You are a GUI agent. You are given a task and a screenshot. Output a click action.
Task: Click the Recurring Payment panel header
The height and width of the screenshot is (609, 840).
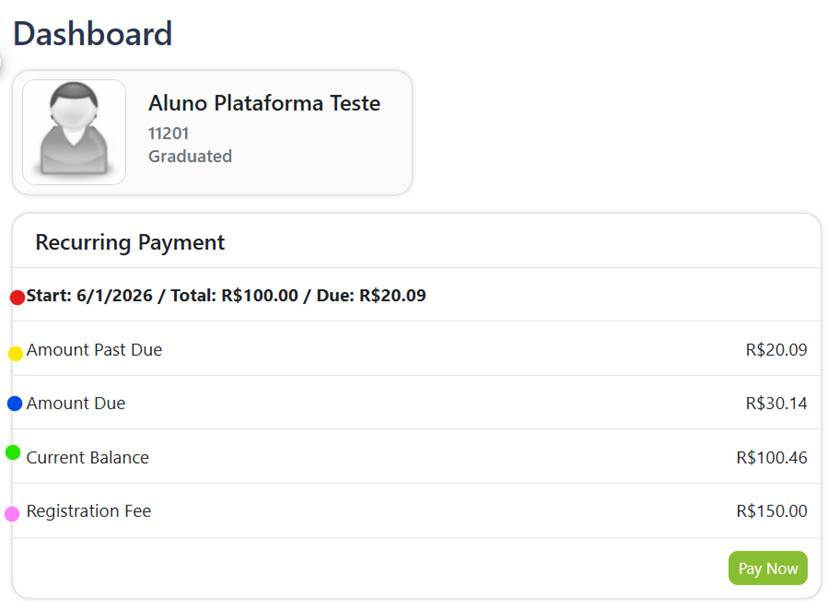[416, 242]
